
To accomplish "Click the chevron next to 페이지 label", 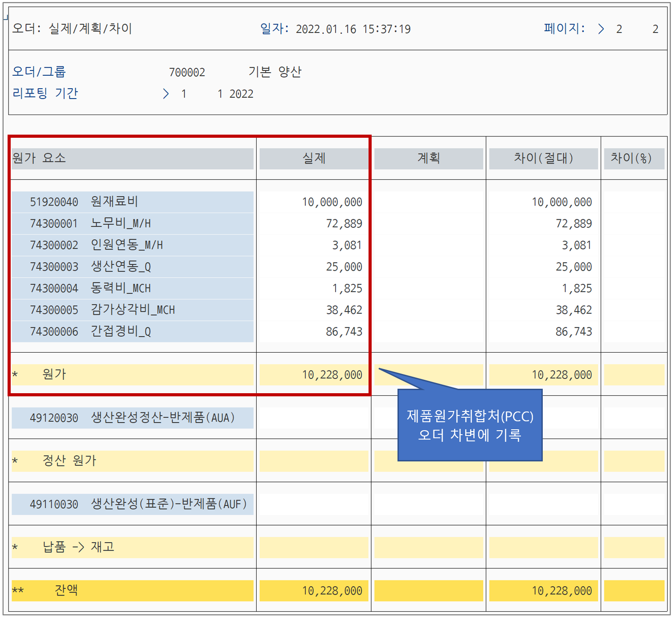I will coord(601,29).
